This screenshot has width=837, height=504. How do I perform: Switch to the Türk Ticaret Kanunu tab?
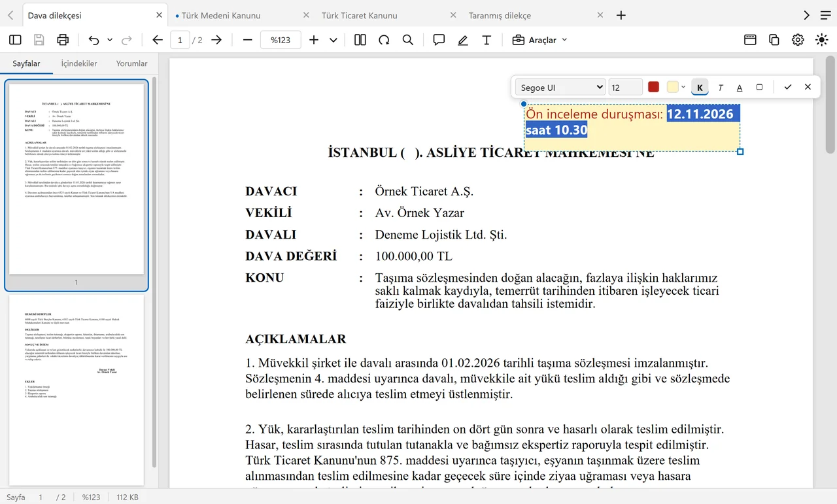(x=359, y=15)
